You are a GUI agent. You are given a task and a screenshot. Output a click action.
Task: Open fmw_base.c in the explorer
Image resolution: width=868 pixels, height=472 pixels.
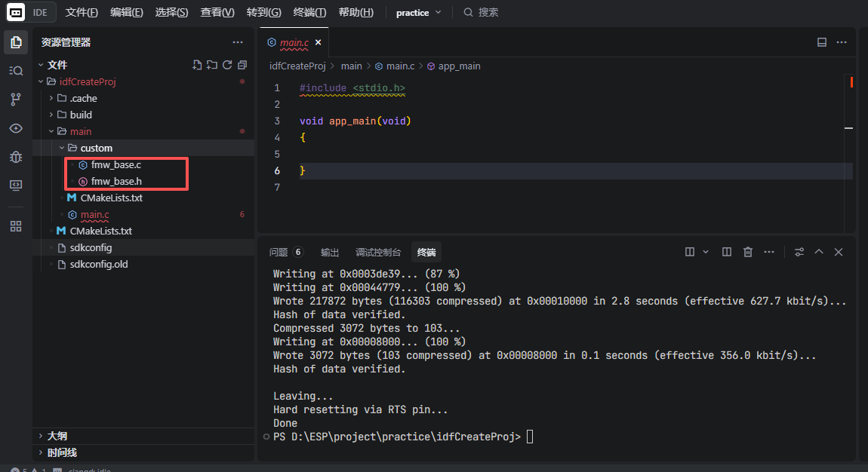(x=116, y=164)
